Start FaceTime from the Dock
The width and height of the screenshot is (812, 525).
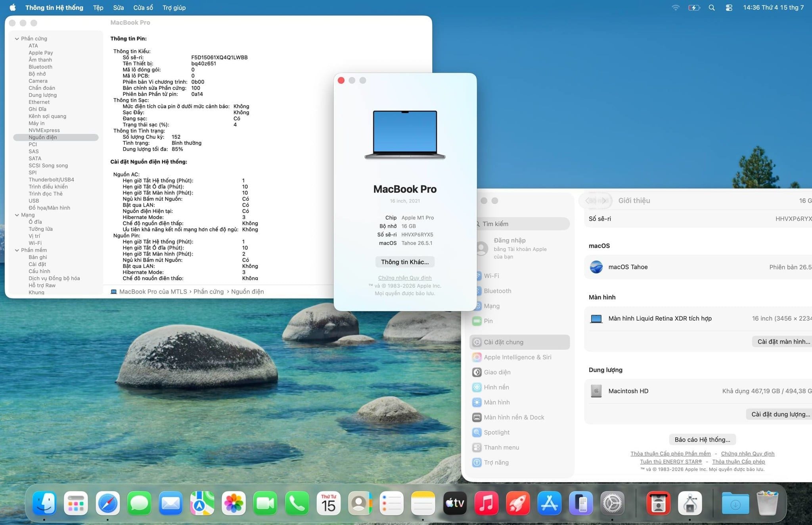click(x=265, y=503)
